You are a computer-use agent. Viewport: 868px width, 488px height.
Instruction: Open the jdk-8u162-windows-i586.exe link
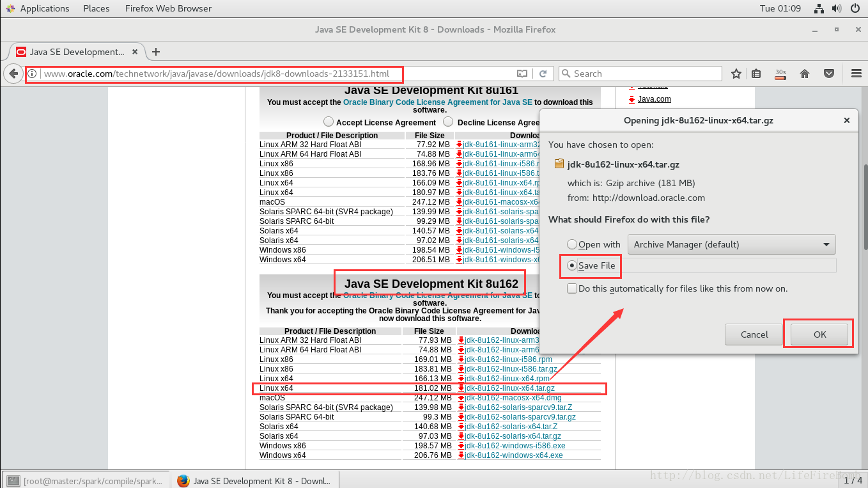(x=515, y=446)
